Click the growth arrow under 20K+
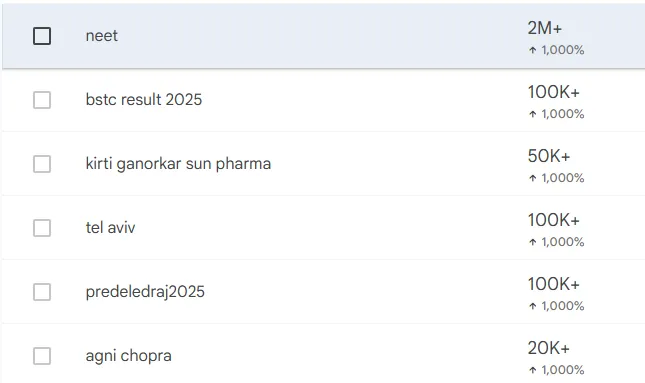Viewport: 645px width, 383px height. tap(533, 370)
